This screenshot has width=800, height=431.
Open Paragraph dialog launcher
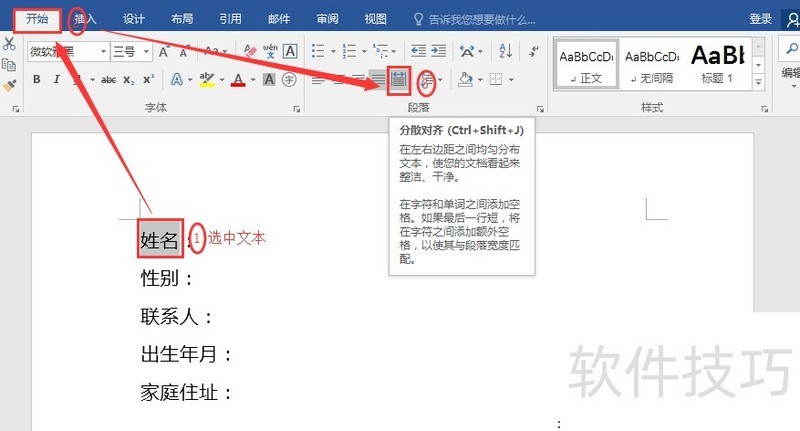tap(540, 109)
